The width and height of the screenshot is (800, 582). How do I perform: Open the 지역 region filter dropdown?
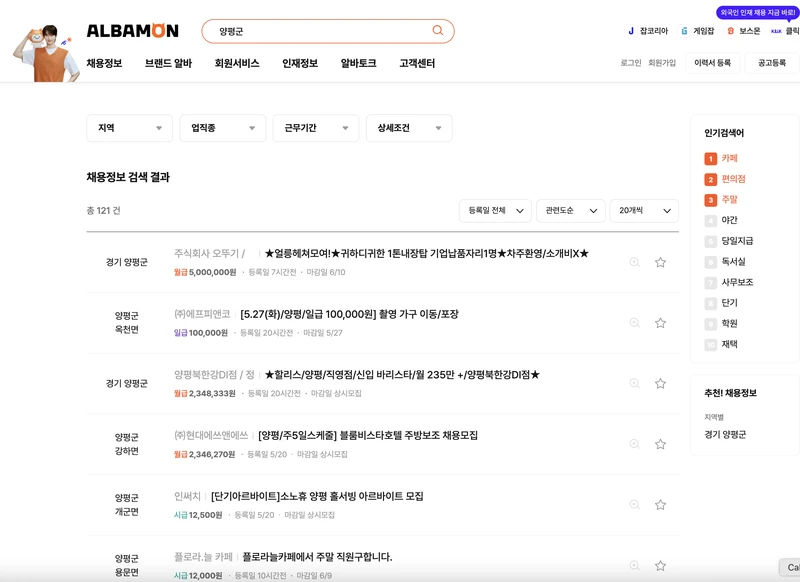tap(130, 128)
